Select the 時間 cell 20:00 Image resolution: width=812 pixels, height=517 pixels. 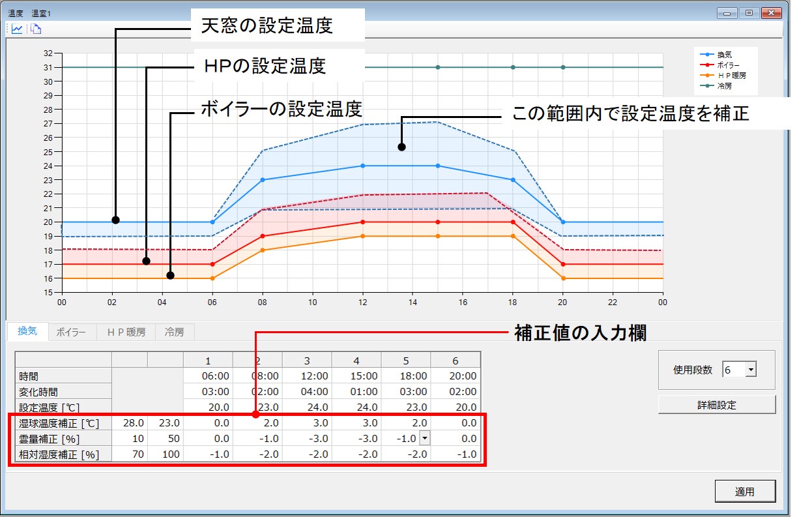pyautogui.click(x=456, y=376)
